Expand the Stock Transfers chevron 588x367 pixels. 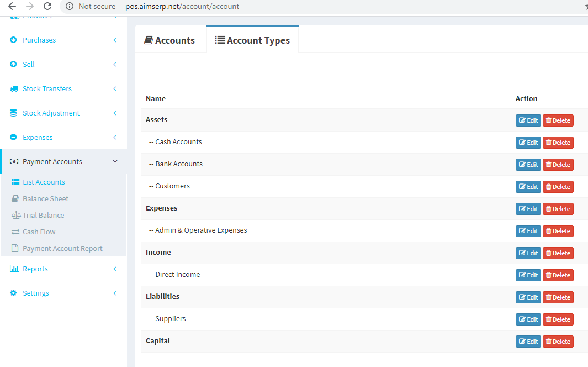click(115, 88)
